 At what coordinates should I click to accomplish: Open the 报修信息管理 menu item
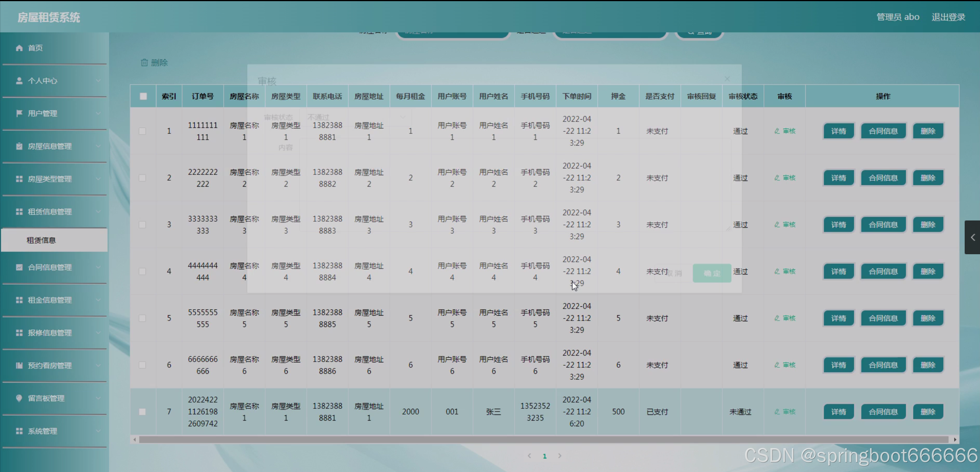pyautogui.click(x=50, y=333)
